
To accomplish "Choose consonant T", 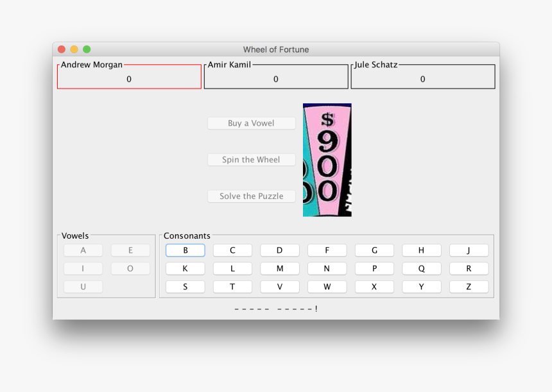I will [x=232, y=287].
